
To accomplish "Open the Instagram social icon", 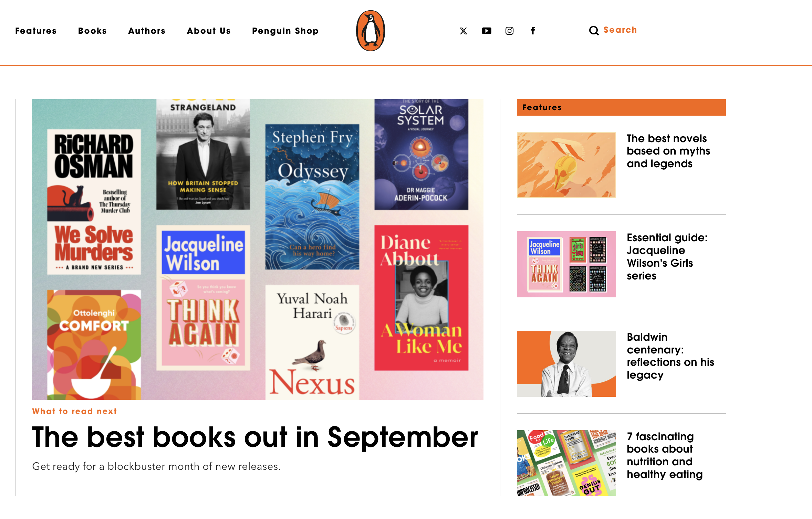I will tap(510, 31).
